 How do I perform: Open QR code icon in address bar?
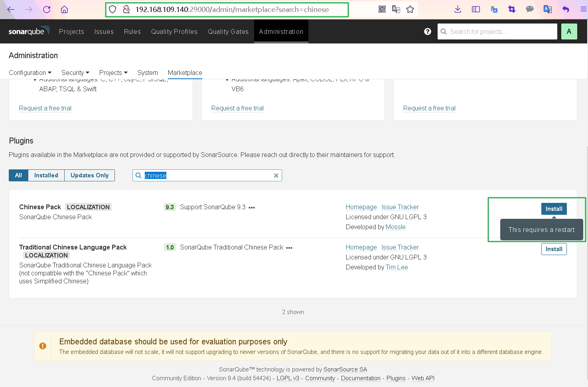[x=382, y=9]
